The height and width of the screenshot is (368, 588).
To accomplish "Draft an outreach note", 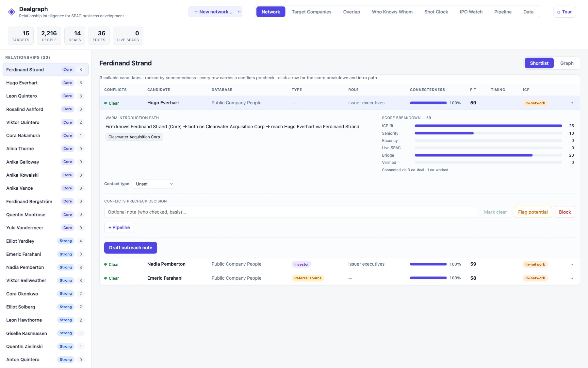I will click(x=131, y=248).
